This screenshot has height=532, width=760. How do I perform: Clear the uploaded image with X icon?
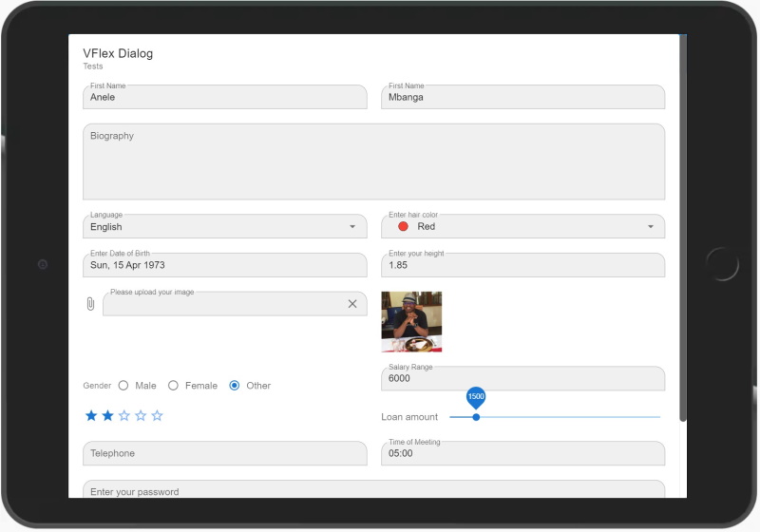[352, 304]
